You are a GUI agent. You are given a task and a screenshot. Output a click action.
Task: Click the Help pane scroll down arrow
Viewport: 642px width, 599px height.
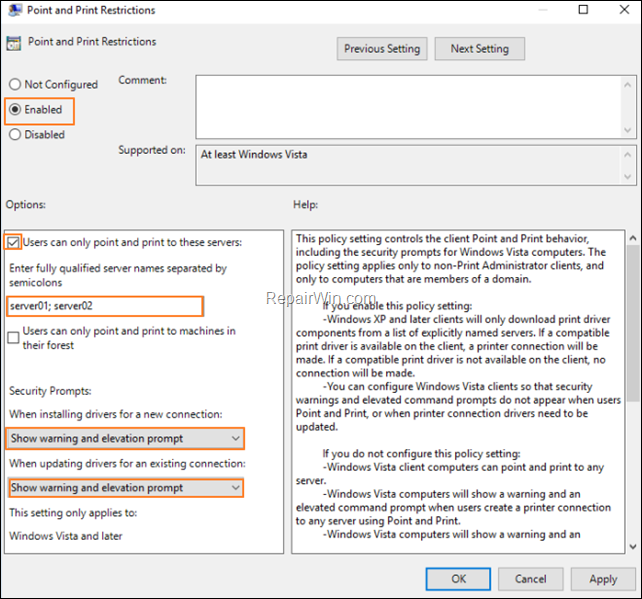pyautogui.click(x=633, y=547)
